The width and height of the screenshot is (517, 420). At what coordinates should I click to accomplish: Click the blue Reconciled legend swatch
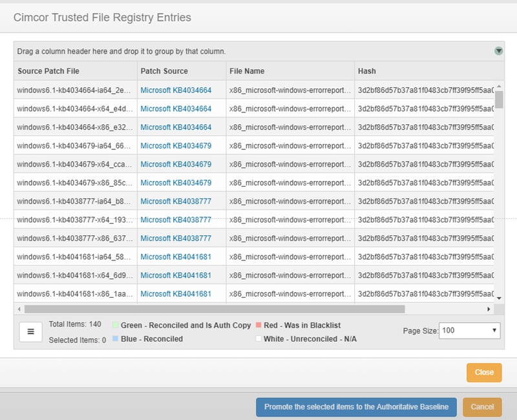tap(115, 339)
